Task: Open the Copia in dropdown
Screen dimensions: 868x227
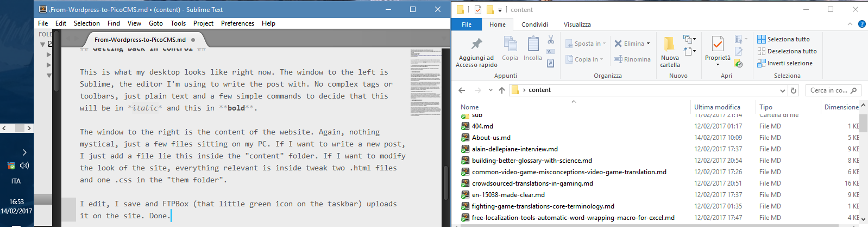Action: [584, 59]
